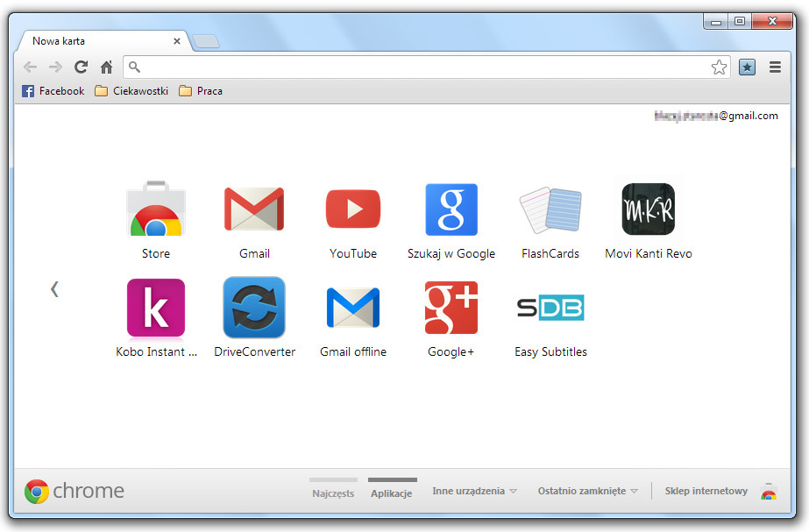The height and width of the screenshot is (532, 809).
Task: Launch Kobo Instant Reader app
Action: coord(156,308)
